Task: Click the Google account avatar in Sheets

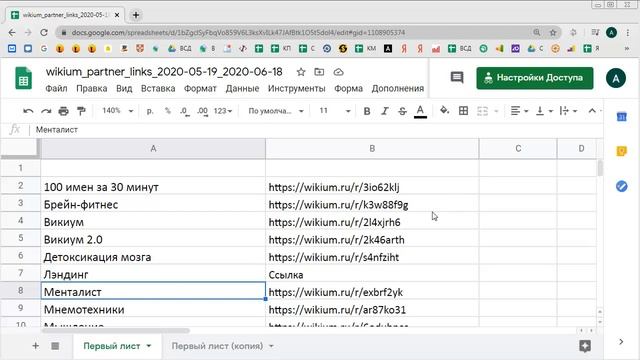Action: click(616, 78)
